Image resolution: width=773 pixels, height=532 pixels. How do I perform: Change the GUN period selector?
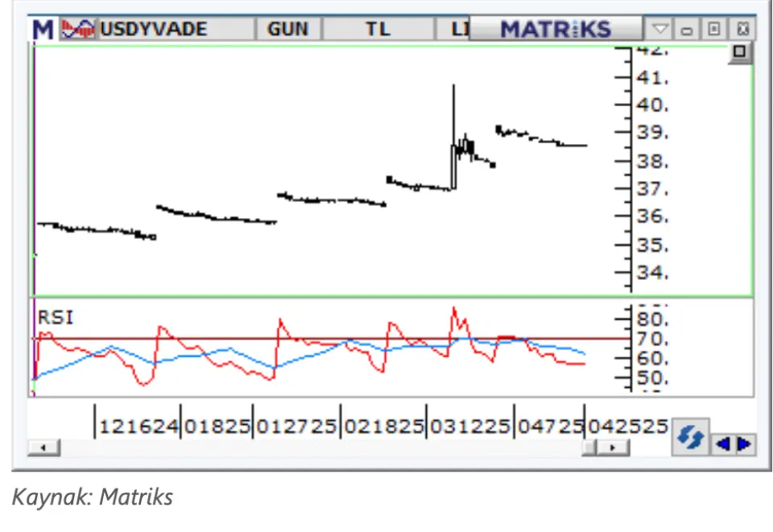click(288, 30)
